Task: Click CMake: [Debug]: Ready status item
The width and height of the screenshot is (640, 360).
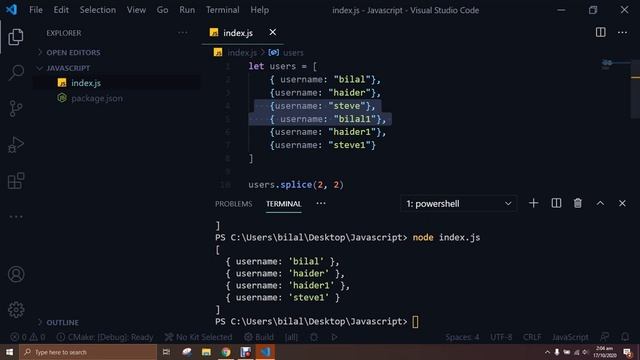Action: 105,337
